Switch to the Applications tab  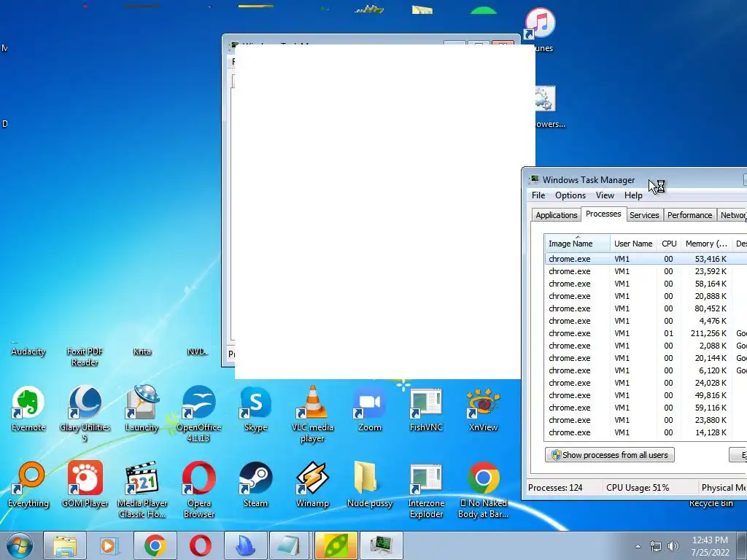[556, 215]
